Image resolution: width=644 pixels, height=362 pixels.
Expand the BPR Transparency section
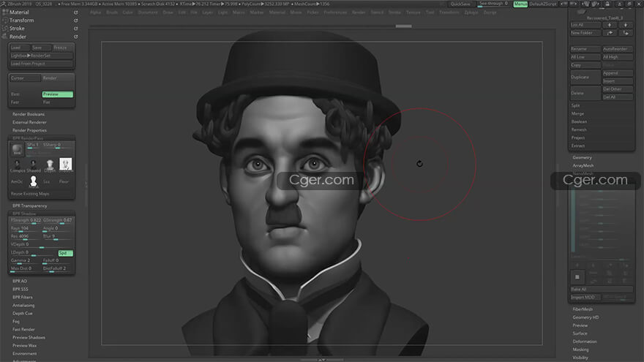point(29,205)
